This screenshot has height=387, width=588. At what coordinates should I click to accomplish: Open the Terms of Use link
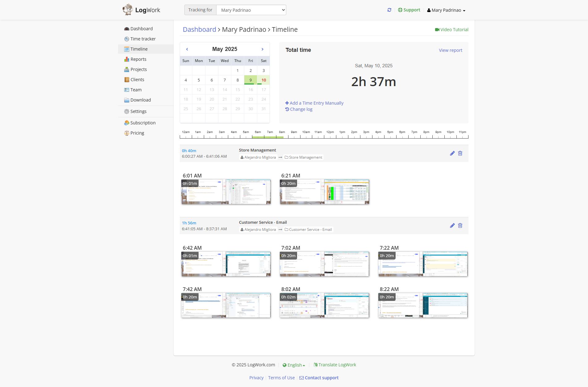tap(281, 378)
